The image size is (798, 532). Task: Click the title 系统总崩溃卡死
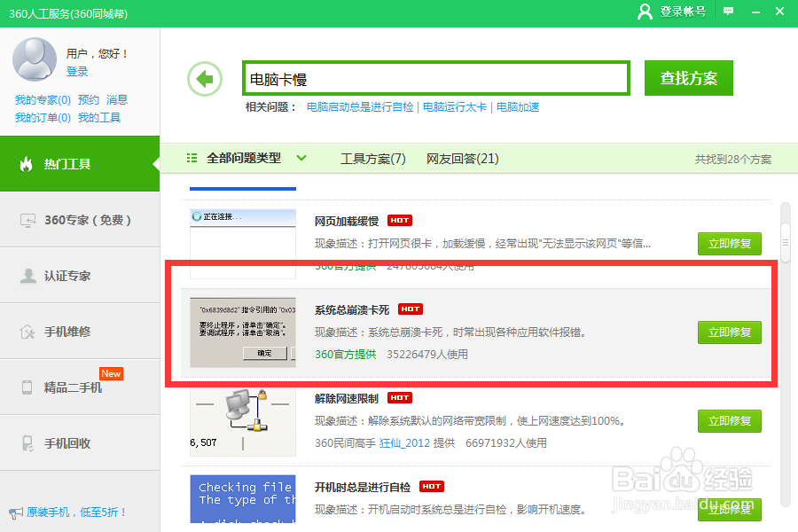pyautogui.click(x=352, y=309)
